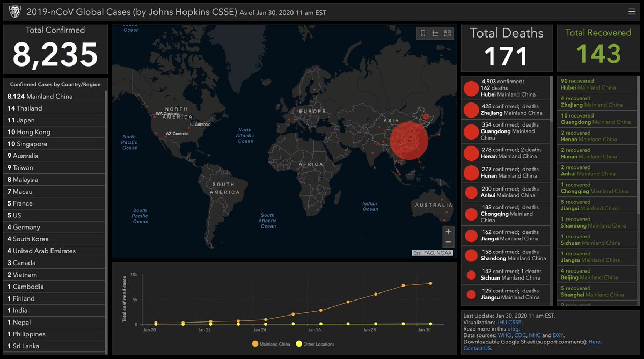Select 10 Singapore row

pos(55,144)
